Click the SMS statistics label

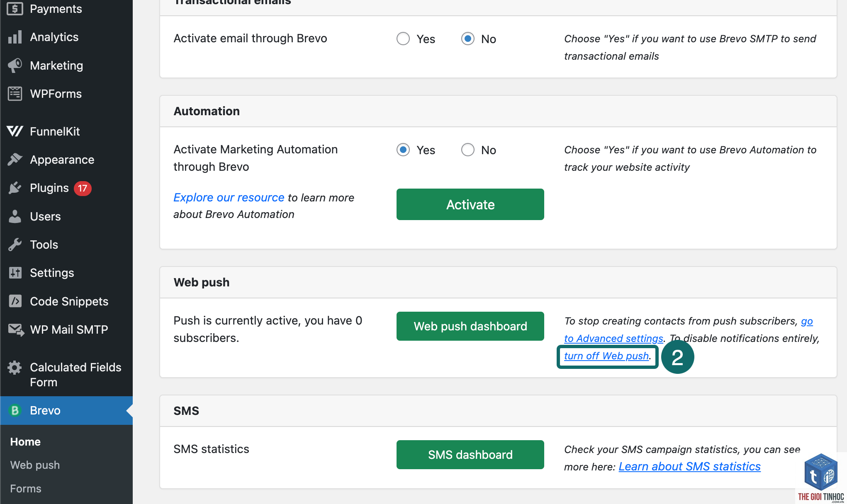pos(211,449)
